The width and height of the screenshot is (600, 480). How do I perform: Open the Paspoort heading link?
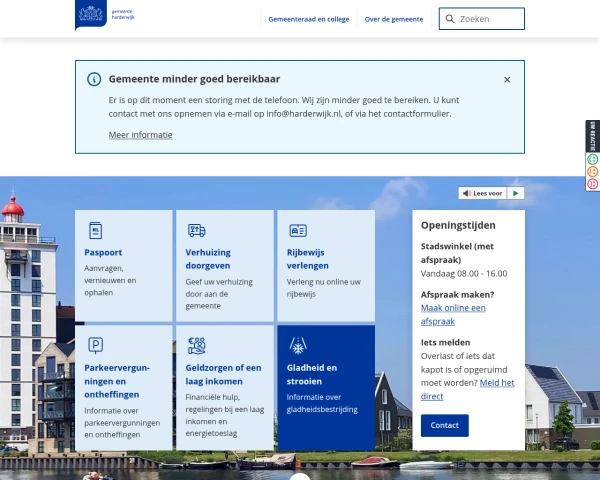point(103,253)
